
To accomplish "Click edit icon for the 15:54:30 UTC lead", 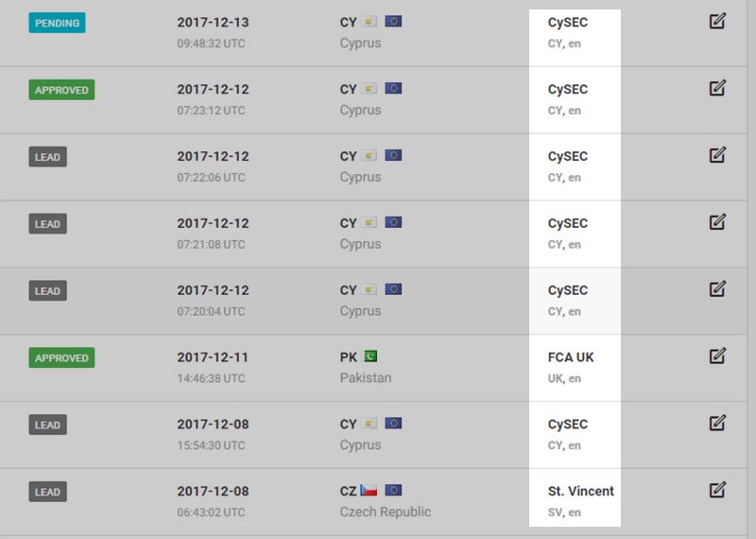I will (x=717, y=424).
